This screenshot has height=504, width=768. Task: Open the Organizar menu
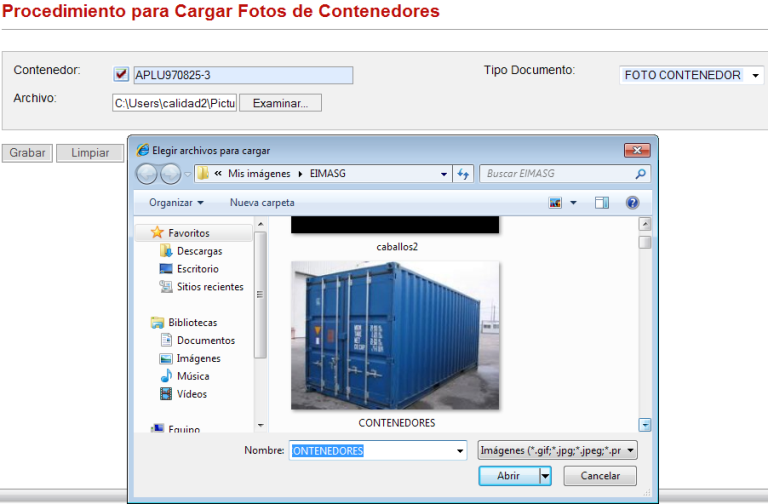click(176, 203)
